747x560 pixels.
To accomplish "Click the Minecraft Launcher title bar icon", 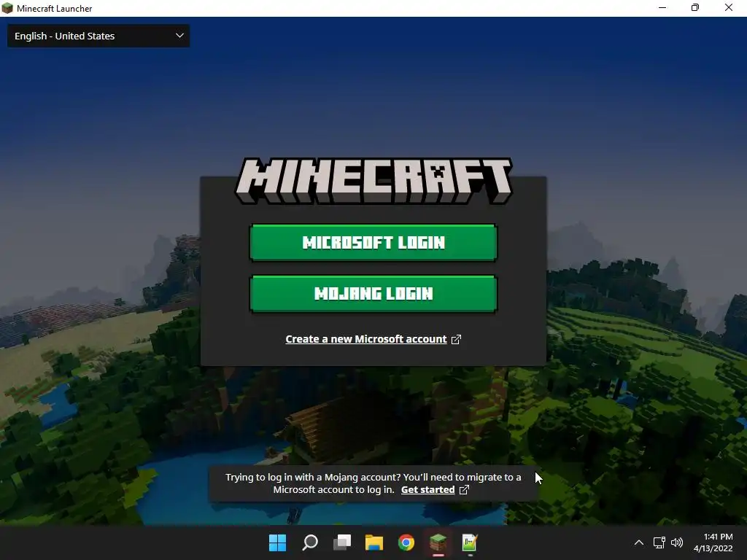I will 7,8.
